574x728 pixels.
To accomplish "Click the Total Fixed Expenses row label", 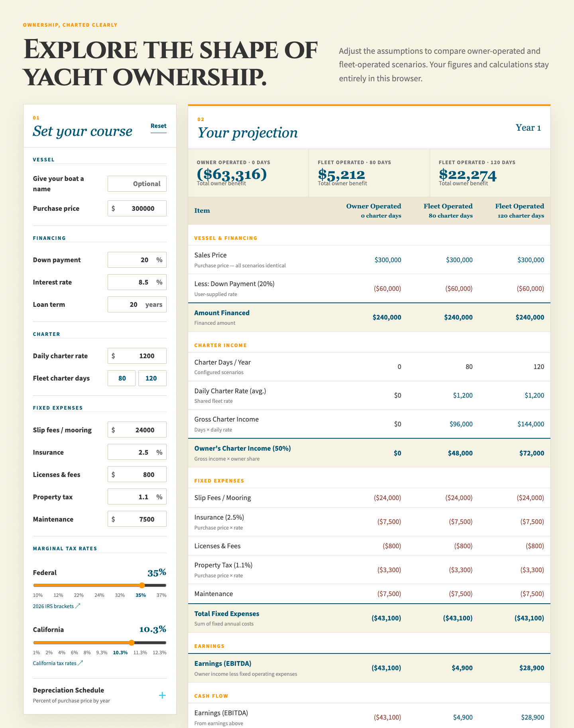I will 227,614.
